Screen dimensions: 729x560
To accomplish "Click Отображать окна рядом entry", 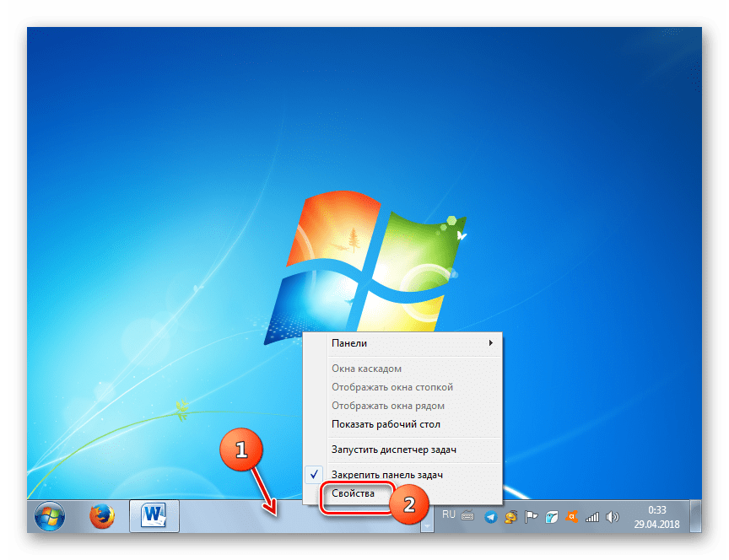I will click(x=402, y=406).
